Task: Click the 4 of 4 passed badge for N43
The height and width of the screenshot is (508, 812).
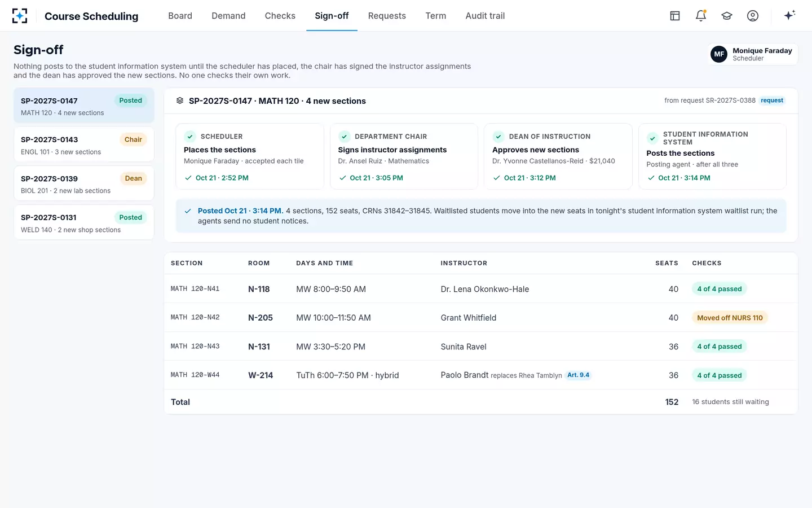Action: [720, 347]
